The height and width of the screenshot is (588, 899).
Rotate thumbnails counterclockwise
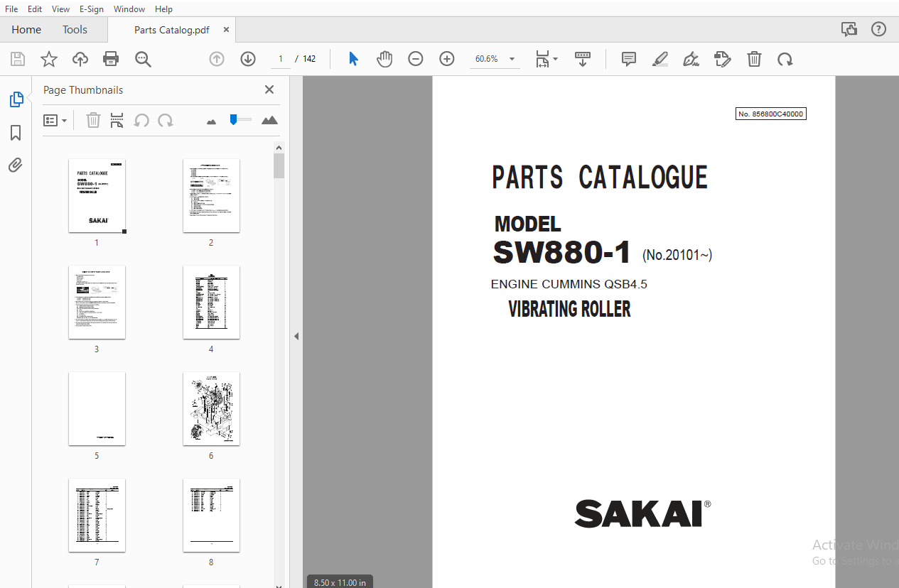click(141, 120)
